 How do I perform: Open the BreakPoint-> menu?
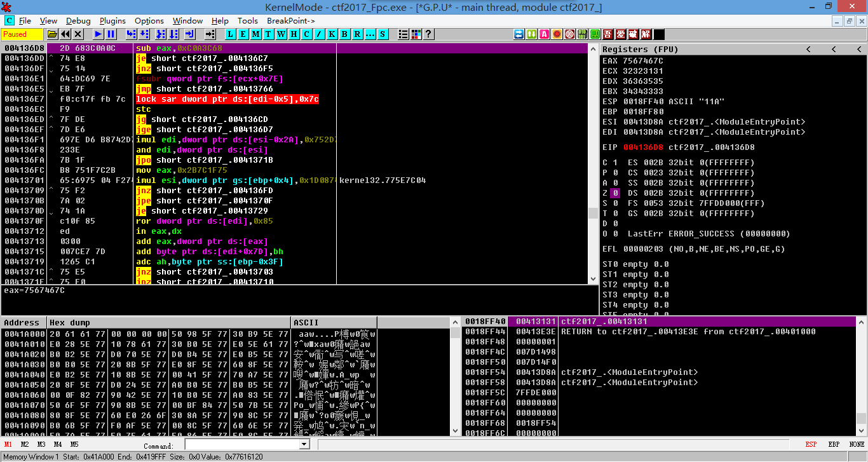291,21
